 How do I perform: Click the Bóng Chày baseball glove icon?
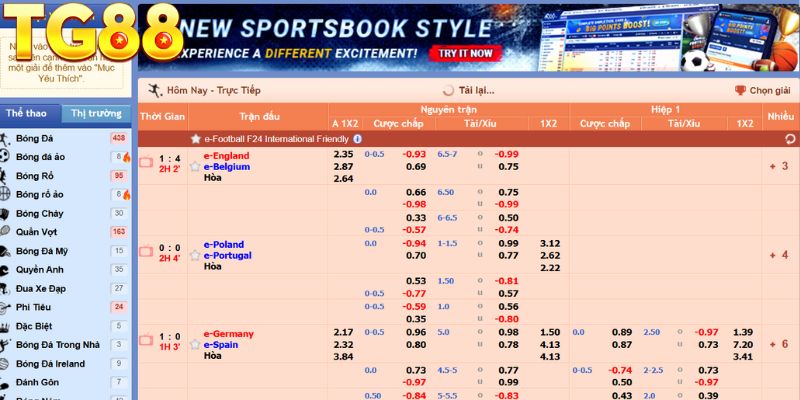coord(5,213)
